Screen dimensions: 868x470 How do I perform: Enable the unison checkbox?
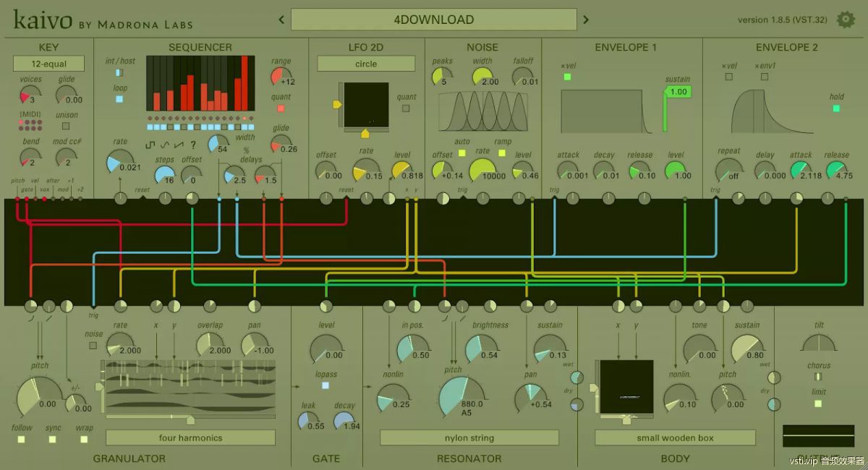66,126
